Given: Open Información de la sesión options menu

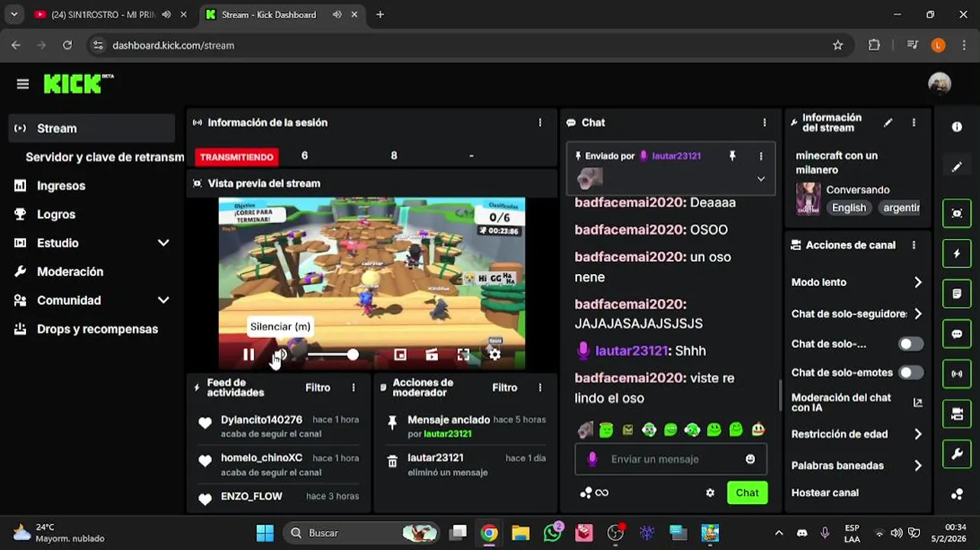Looking at the screenshot, I should click(540, 122).
